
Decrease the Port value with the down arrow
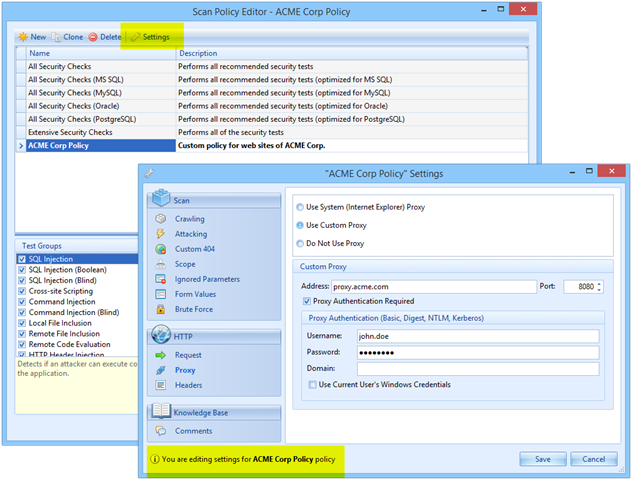599,289
